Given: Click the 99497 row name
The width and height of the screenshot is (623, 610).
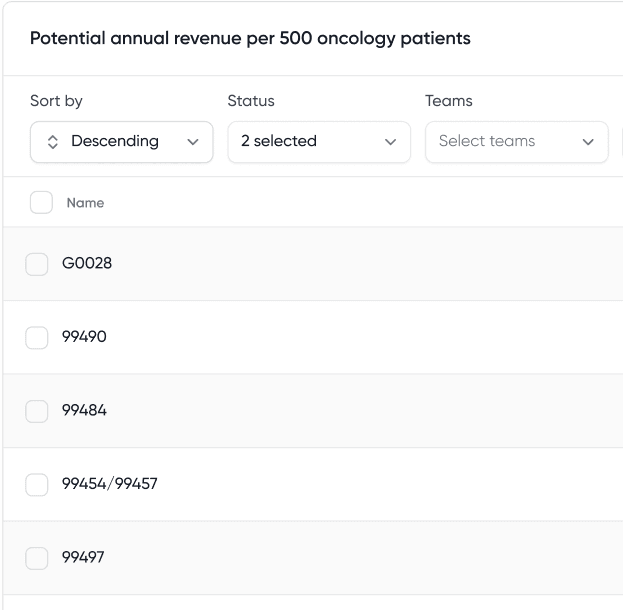Looking at the screenshot, I should pos(83,558).
